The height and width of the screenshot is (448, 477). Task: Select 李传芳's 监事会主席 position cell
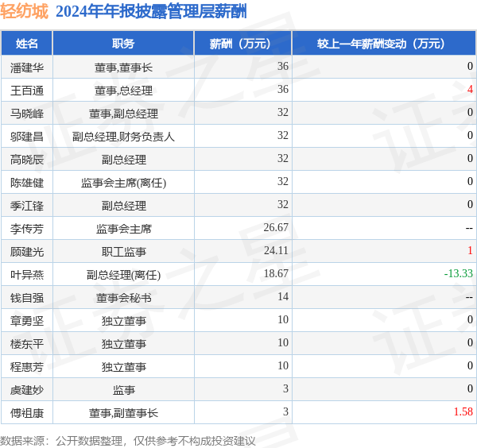coord(123,229)
